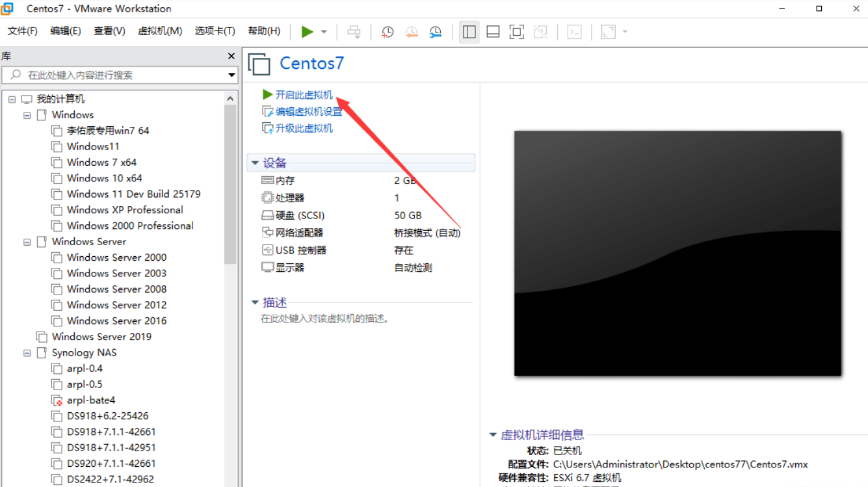Toggle the VM thumbnail bar
Viewport: 868px width, 487px height.
click(x=493, y=31)
